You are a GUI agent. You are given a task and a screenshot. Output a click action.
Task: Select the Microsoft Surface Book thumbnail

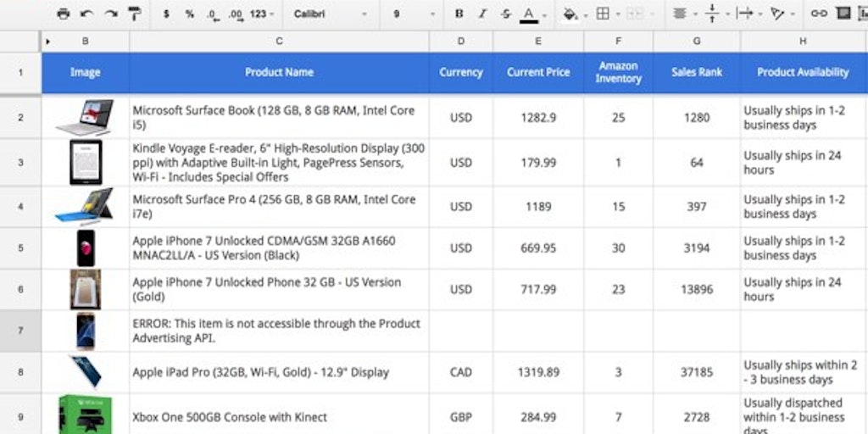(86, 117)
